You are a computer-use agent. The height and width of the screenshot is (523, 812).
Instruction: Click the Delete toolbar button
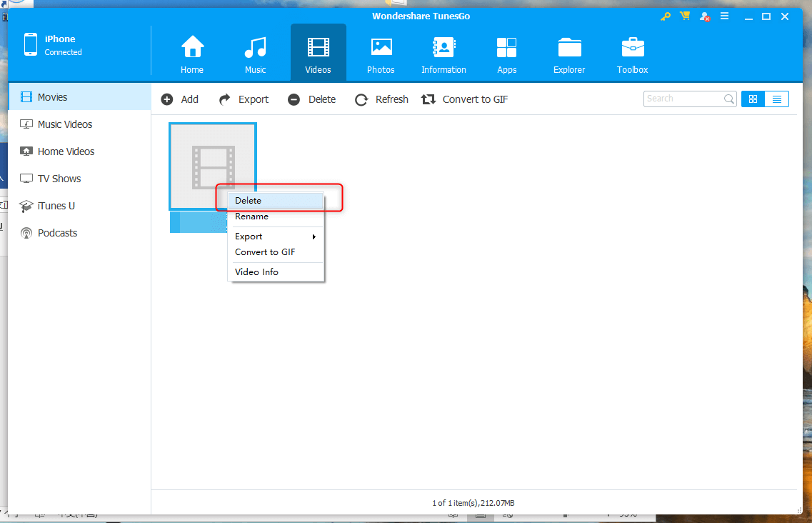click(x=312, y=99)
